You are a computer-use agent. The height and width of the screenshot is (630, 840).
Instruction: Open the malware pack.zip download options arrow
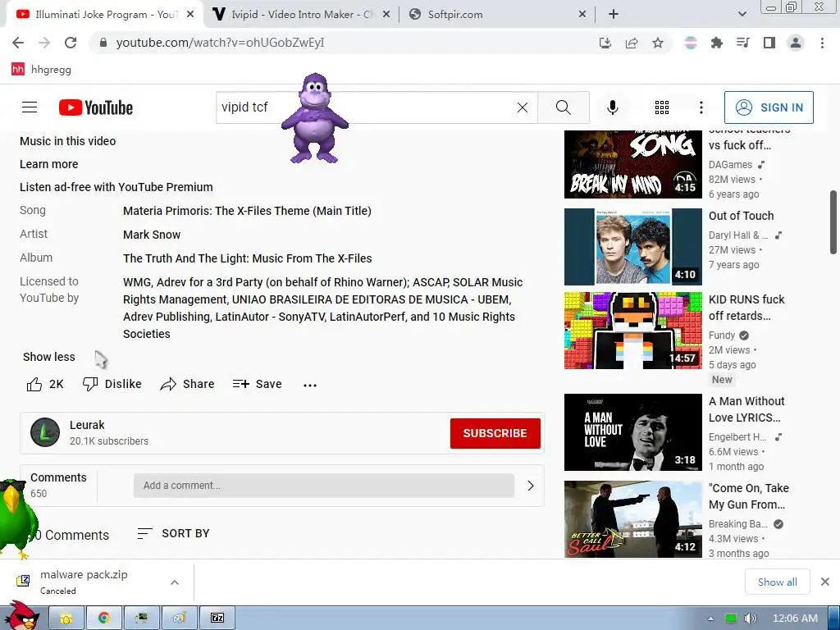pyautogui.click(x=175, y=582)
